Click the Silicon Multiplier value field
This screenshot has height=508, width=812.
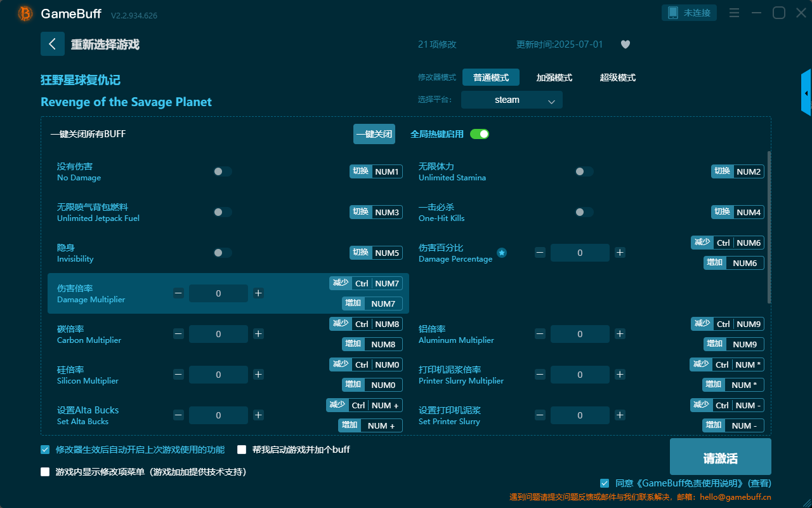218,375
